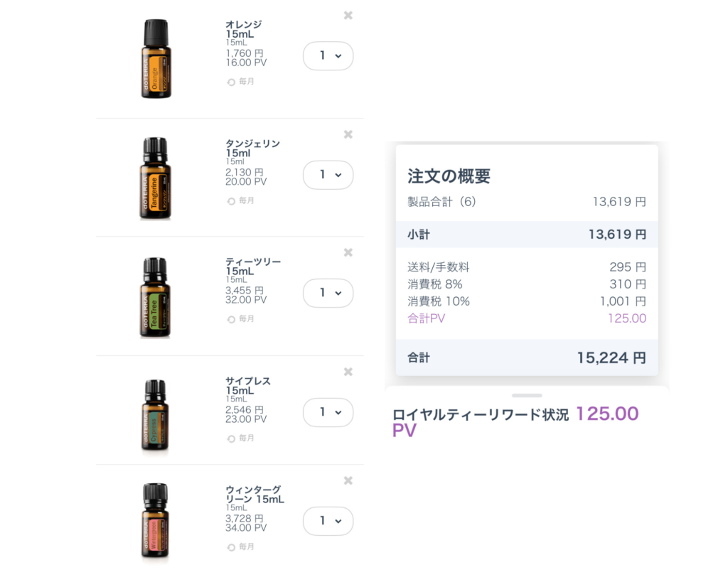Remove サイプレス 15mL using the X icon
This screenshot has width=728, height=582.
pos(348,372)
